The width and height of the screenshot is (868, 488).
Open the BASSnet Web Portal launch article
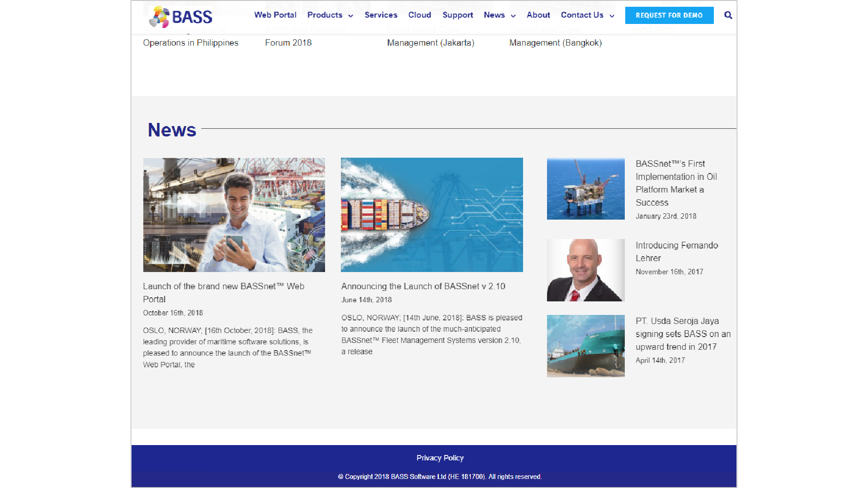click(223, 292)
